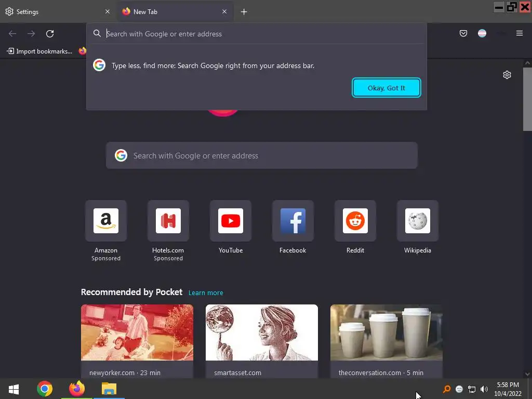Screen dimensions: 532x399
Task: Open the newyorker.com Pocket story thumbnail
Action: coord(137,332)
